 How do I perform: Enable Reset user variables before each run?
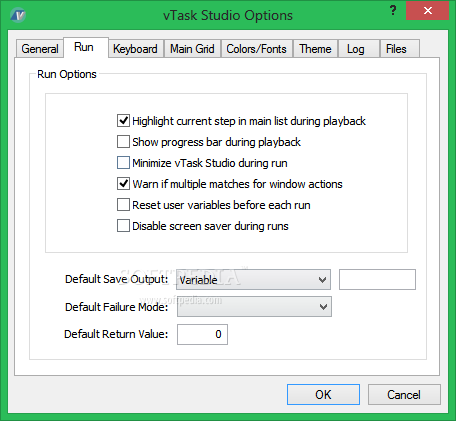coord(123,205)
